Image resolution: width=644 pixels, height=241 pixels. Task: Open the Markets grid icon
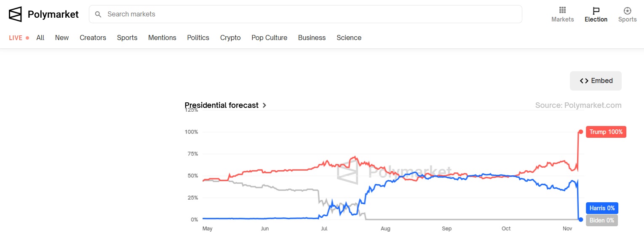[562, 11]
